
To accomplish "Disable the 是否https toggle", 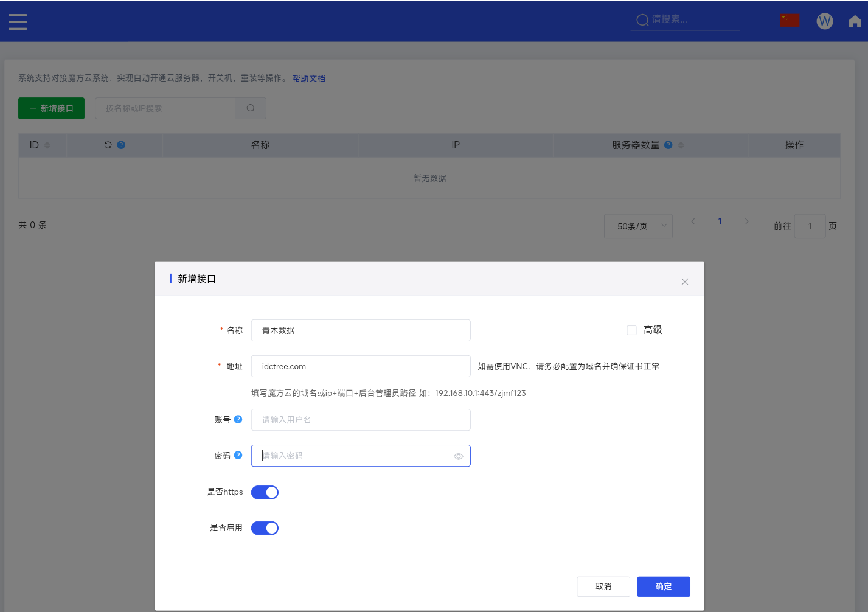I will pyautogui.click(x=265, y=492).
